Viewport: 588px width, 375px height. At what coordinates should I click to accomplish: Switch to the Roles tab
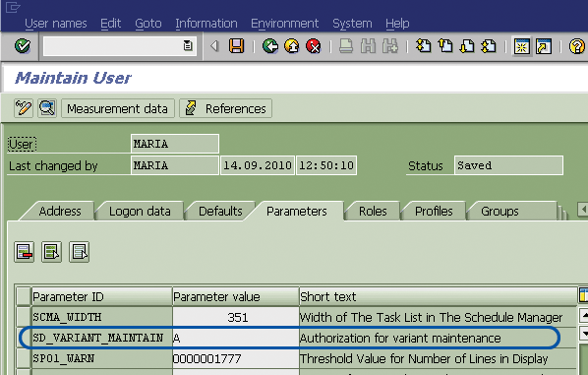click(373, 212)
